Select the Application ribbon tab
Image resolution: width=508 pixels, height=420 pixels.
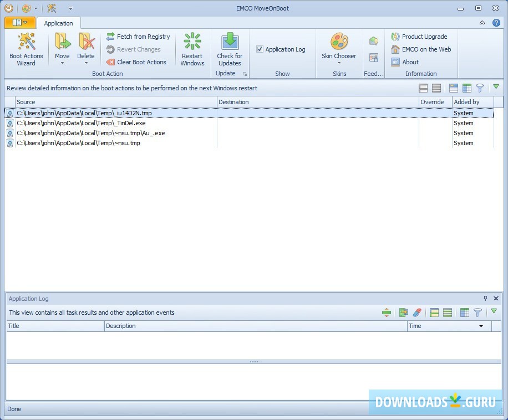pos(59,23)
